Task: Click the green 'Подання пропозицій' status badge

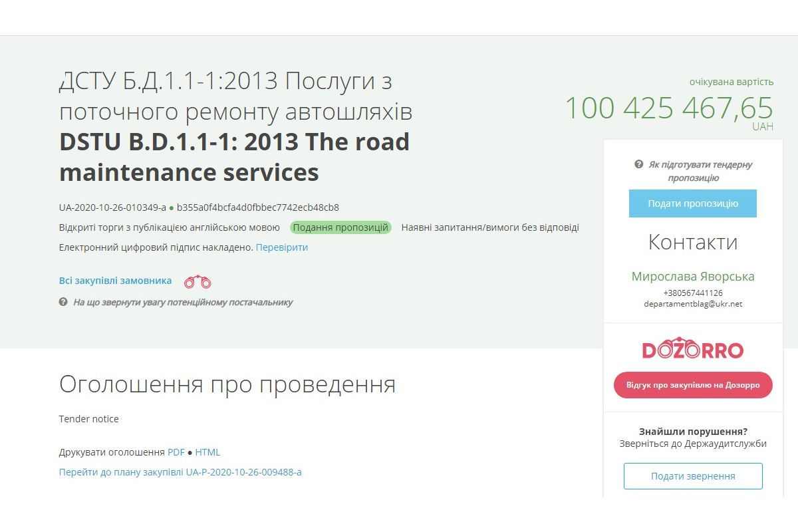Action: tap(340, 227)
